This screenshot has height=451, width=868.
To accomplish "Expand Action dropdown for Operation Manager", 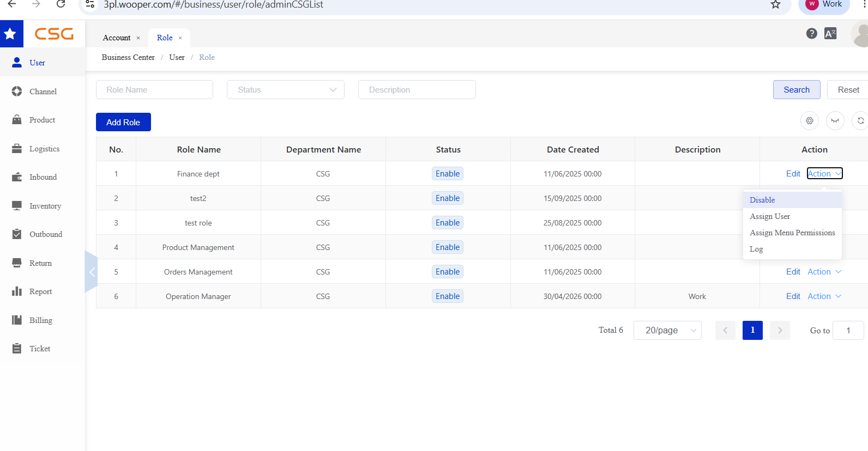I will coord(825,296).
